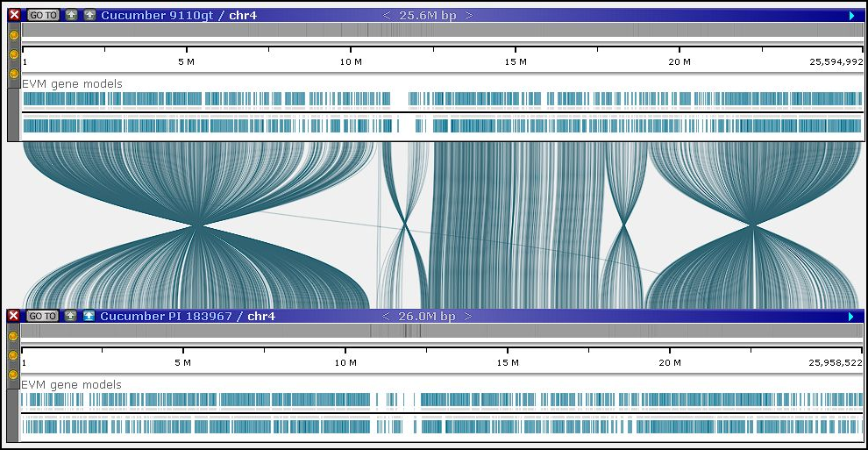Screen dimensions: 868x450
Task: Close the Cucumber 9110gt panel
Action: [14, 15]
